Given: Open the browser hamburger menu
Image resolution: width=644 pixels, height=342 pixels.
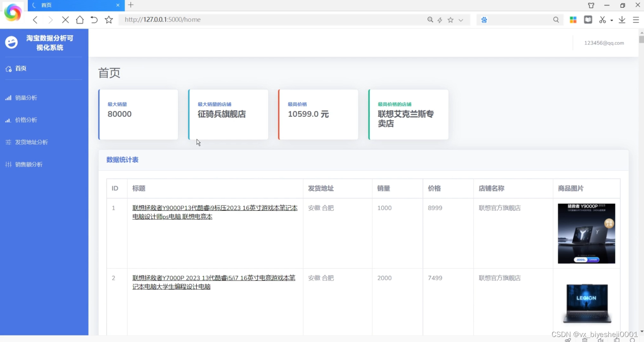Looking at the screenshot, I should click(636, 20).
